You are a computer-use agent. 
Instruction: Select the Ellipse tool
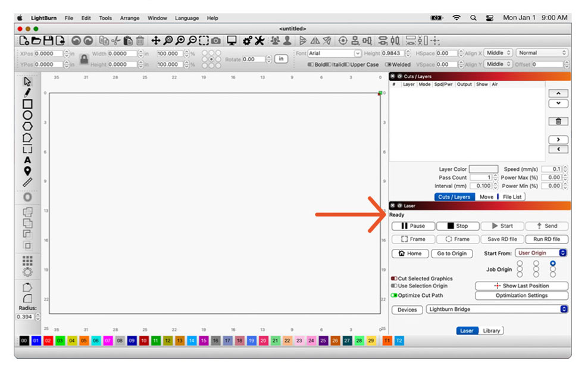click(27, 115)
